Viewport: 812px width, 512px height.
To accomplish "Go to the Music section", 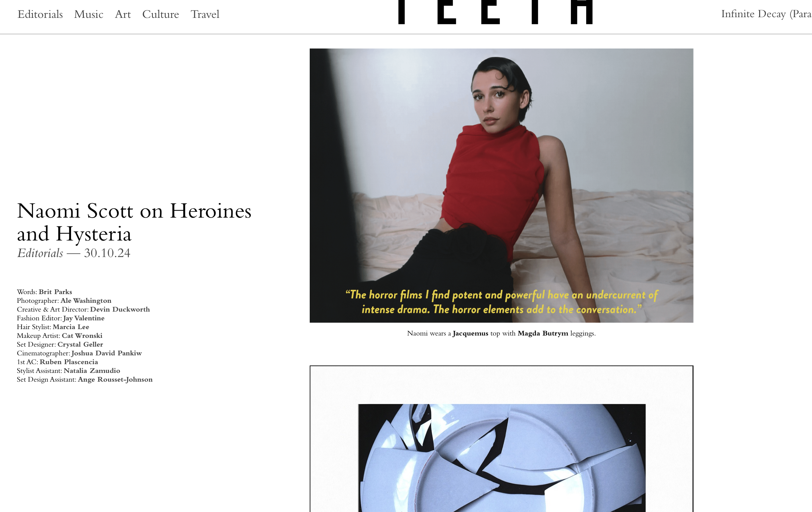I will pyautogui.click(x=89, y=14).
